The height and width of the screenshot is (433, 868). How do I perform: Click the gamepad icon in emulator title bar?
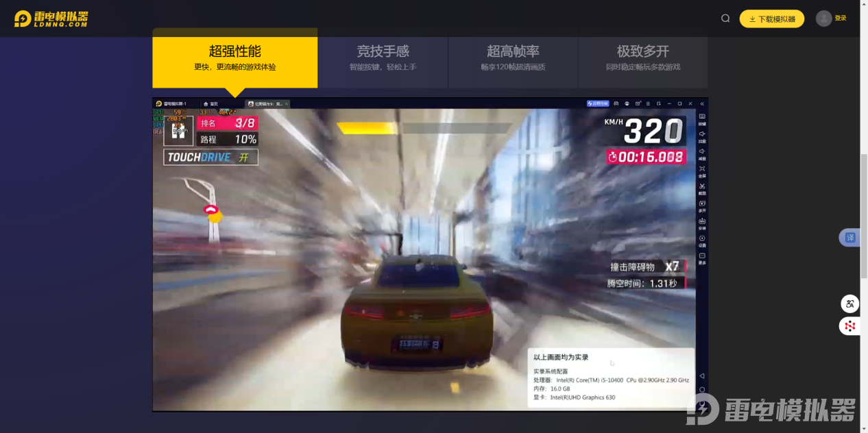pos(616,103)
